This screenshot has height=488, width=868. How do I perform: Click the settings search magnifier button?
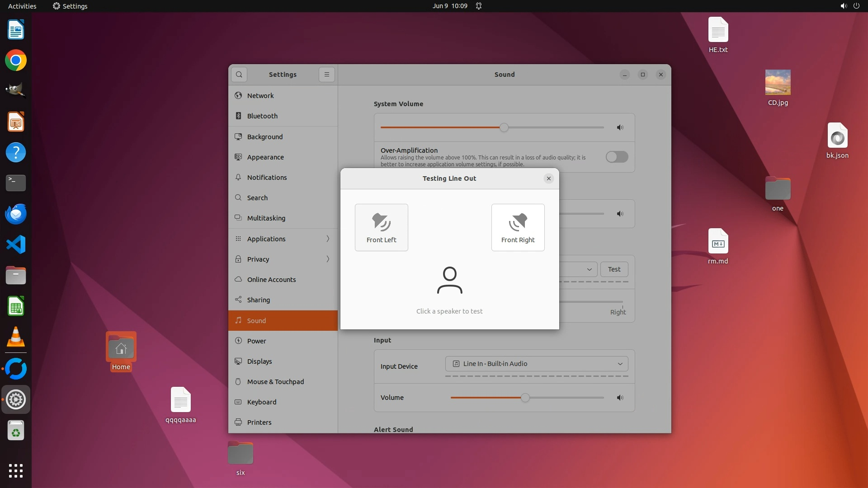coord(239,75)
